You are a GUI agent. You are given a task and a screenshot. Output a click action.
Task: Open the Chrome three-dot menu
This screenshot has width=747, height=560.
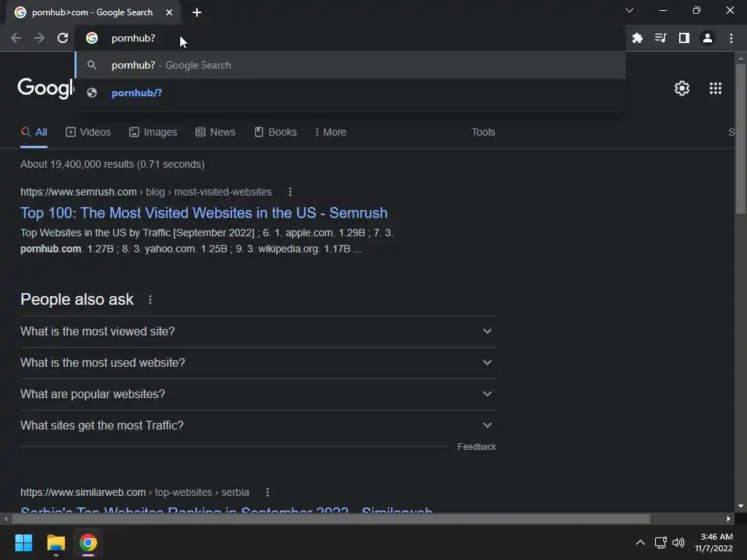(x=731, y=38)
